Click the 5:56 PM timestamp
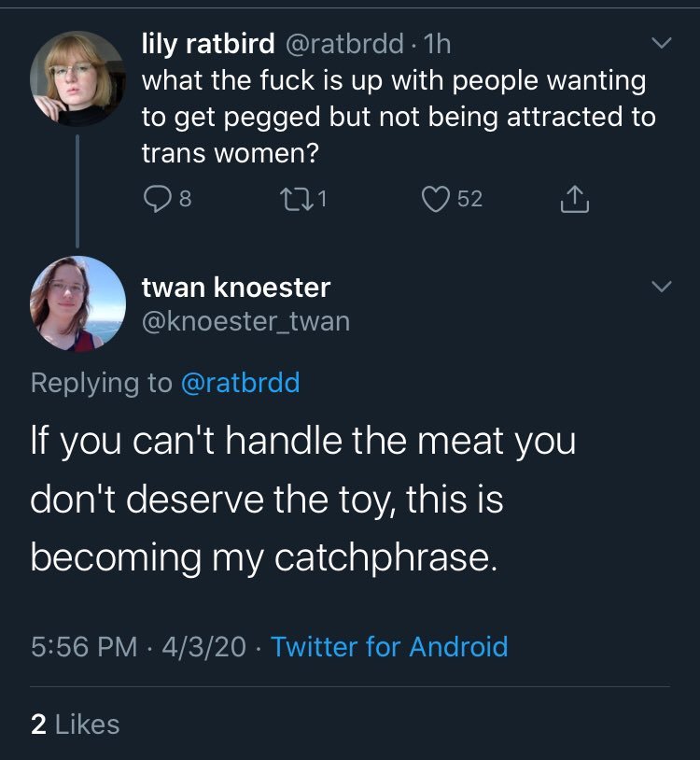700x760 pixels. click(x=84, y=647)
